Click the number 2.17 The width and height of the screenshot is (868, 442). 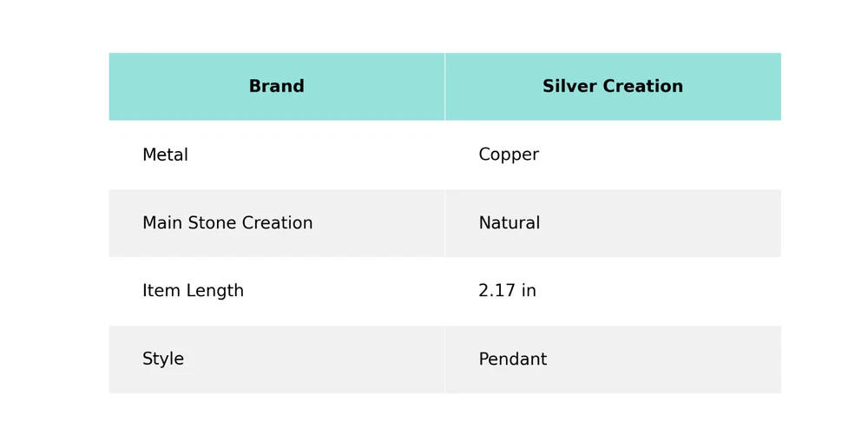tap(496, 292)
